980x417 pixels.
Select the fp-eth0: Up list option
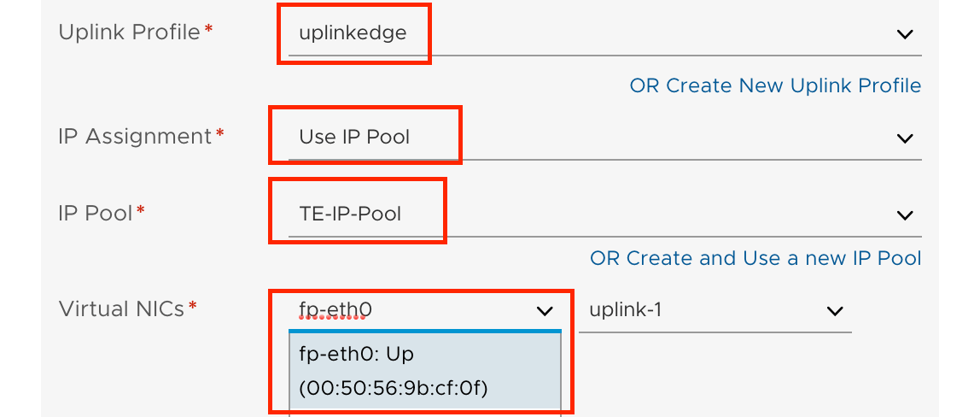point(357,353)
